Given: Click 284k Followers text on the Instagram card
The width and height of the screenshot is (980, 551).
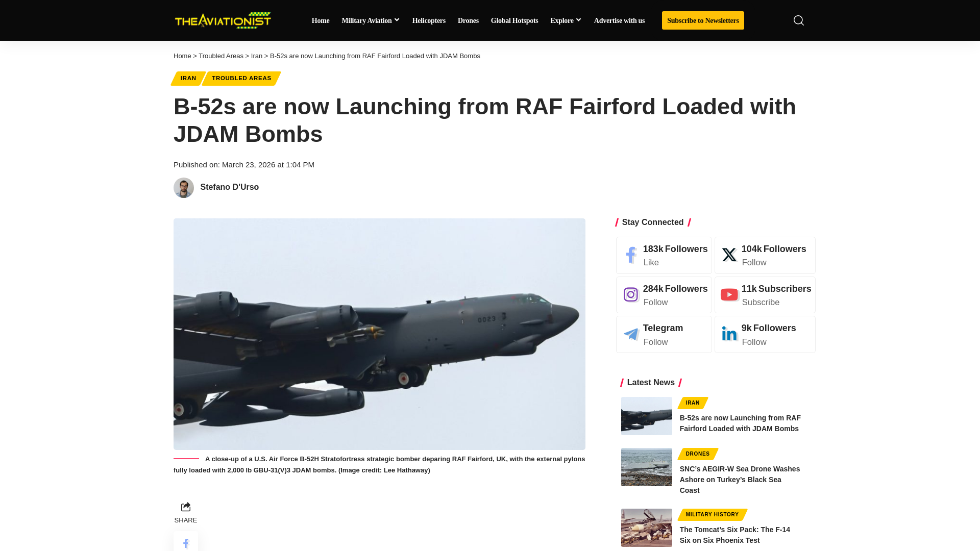Looking at the screenshot, I should [x=675, y=289].
